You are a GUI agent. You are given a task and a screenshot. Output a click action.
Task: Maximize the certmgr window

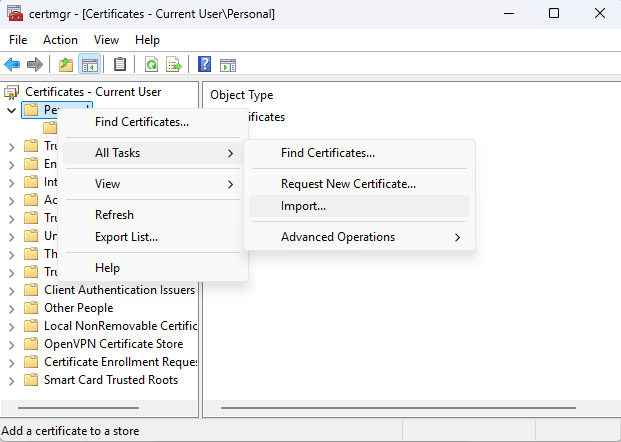(x=554, y=13)
